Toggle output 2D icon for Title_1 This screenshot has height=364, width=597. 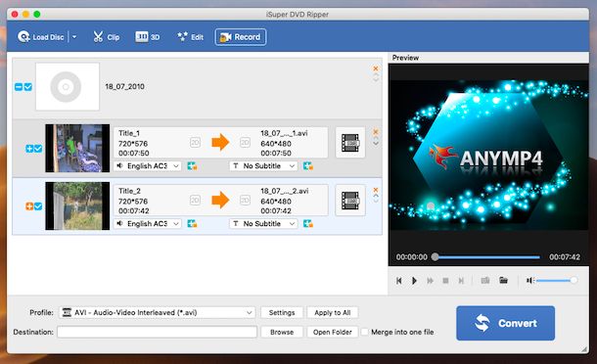(245, 143)
